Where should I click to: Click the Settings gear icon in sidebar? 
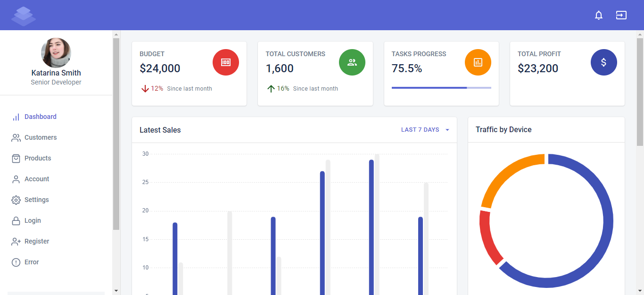tap(16, 200)
